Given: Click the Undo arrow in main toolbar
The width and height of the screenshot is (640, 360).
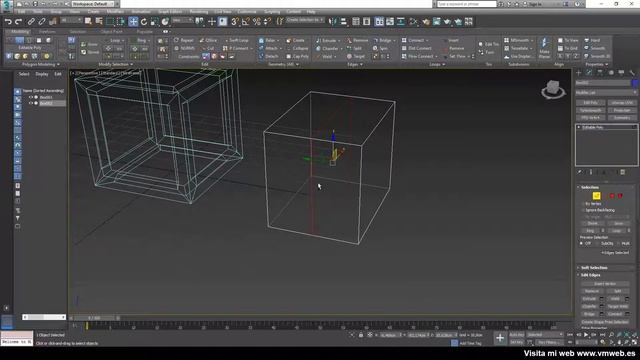Looking at the screenshot, I should [8, 21].
